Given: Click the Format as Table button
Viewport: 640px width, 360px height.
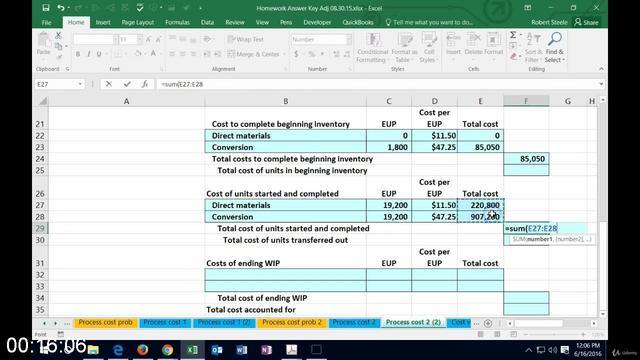Looking at the screenshot, I should (404, 48).
